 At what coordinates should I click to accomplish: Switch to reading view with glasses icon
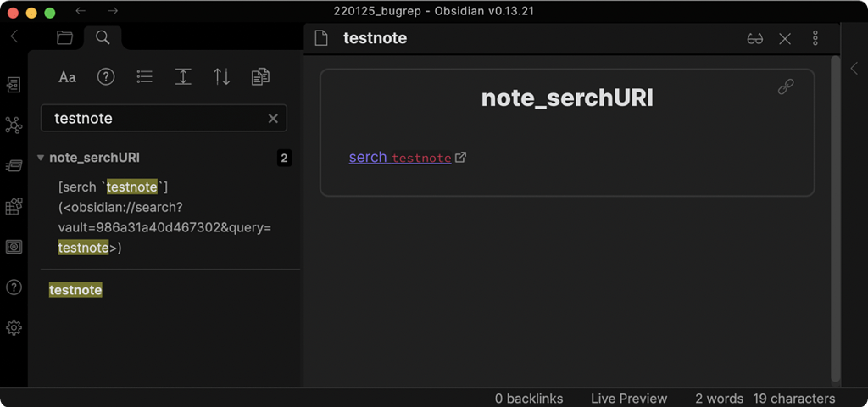tap(754, 38)
